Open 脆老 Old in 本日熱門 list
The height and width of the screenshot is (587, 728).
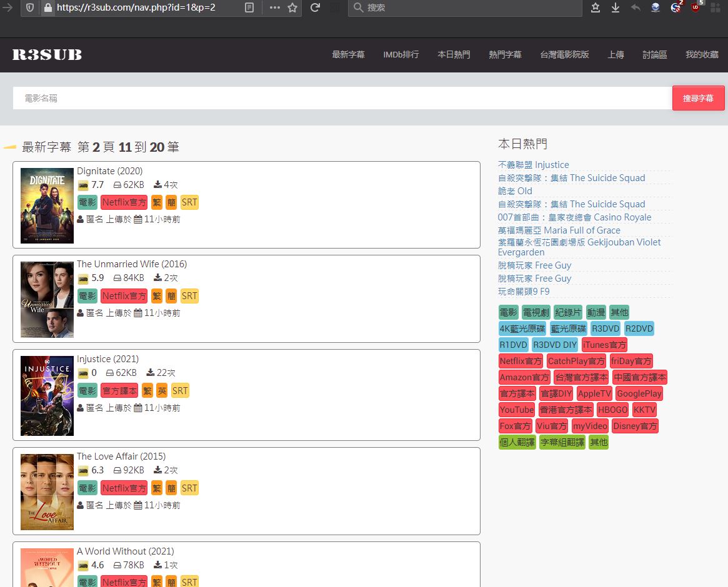pos(515,191)
